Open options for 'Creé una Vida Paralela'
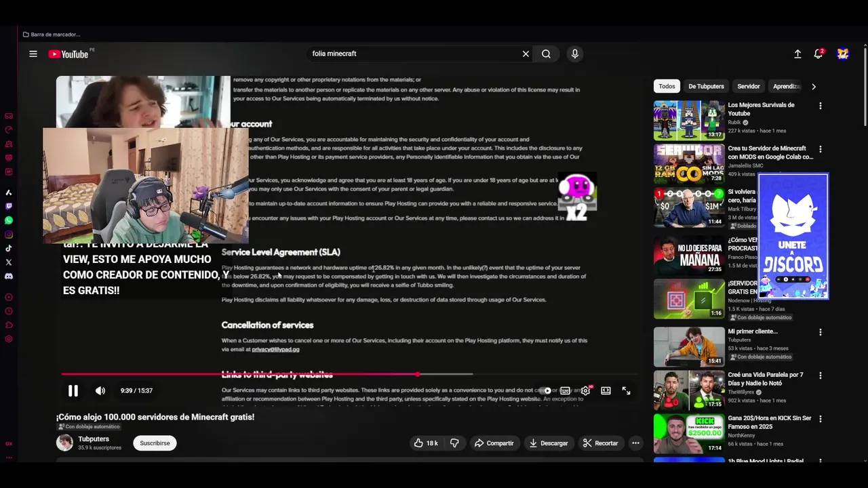This screenshot has height=488, width=868. point(821,375)
